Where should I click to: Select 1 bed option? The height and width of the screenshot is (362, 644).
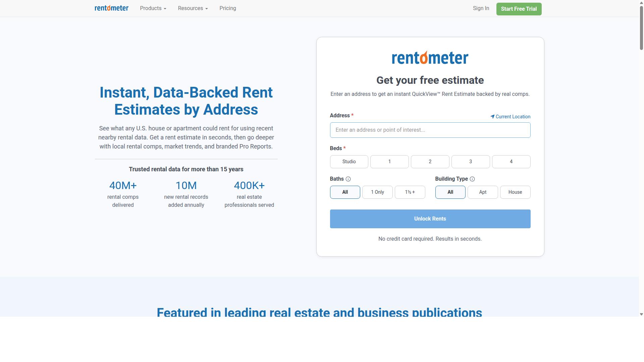[x=389, y=162]
